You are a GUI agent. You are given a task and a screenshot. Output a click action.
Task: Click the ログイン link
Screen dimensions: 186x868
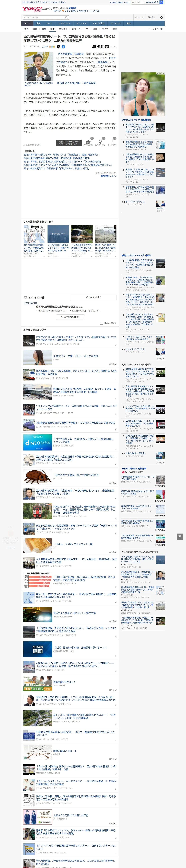coord(57,11)
